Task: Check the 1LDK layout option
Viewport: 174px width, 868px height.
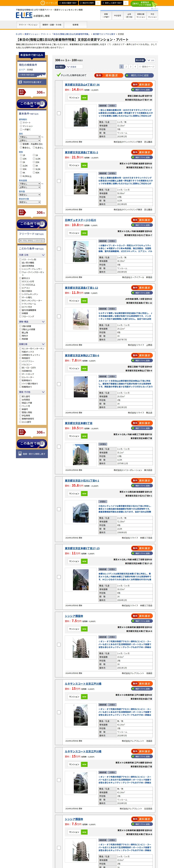Action: coord(34,159)
